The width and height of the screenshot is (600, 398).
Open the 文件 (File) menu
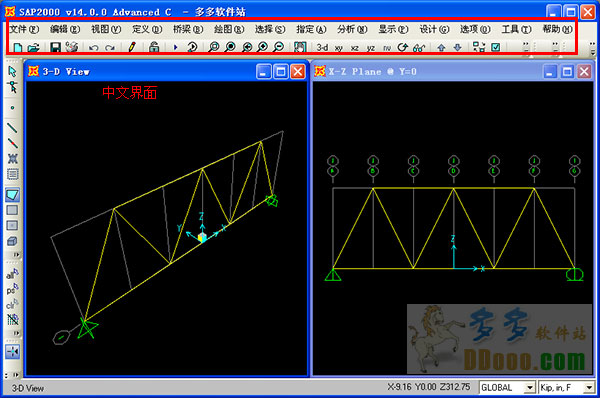point(24,29)
